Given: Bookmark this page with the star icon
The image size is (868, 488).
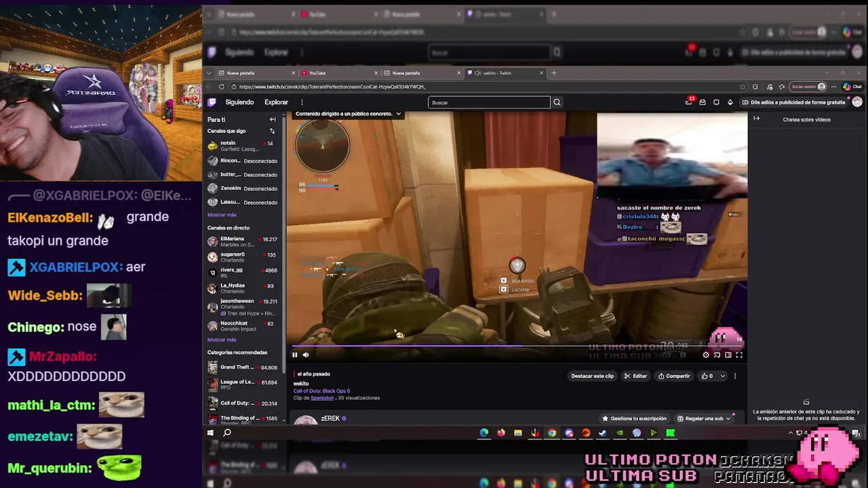Looking at the screenshot, I should [x=743, y=87].
